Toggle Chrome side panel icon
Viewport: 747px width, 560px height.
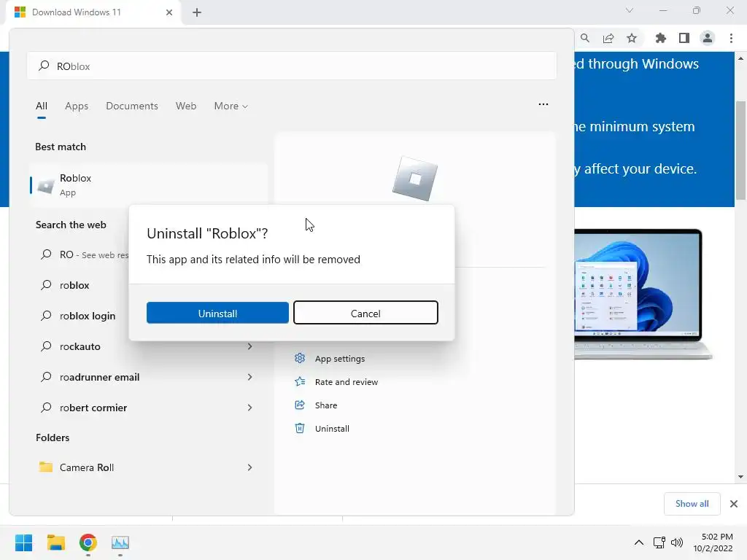click(x=684, y=38)
